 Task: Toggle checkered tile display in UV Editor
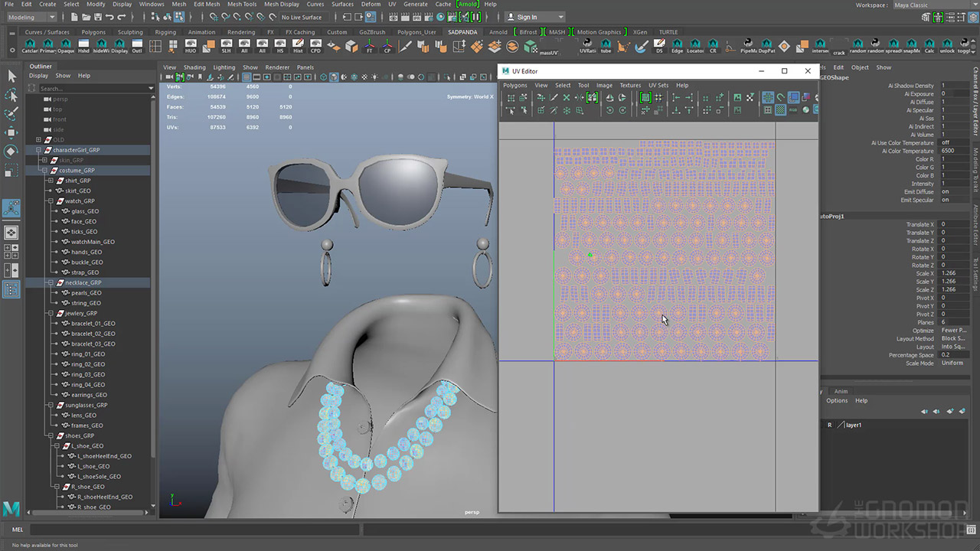tap(780, 110)
